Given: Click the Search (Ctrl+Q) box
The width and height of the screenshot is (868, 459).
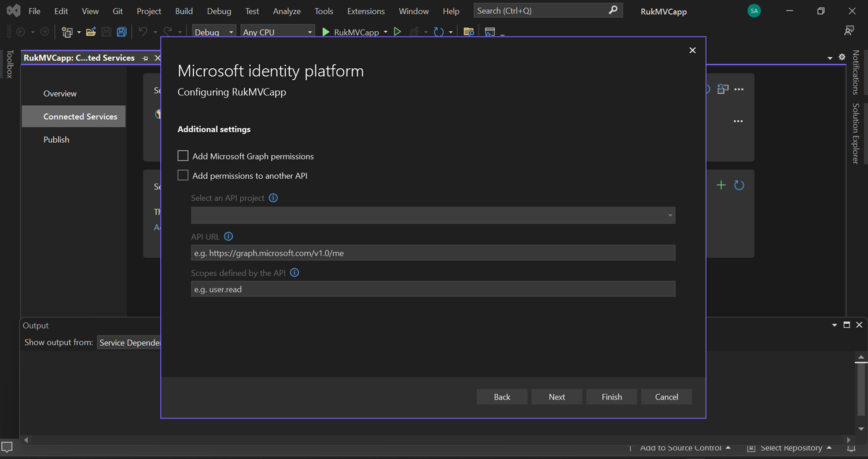Looking at the screenshot, I should [548, 10].
